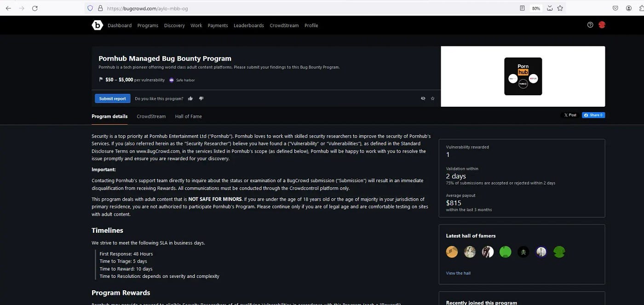Like the program with thumbs up
This screenshot has width=644, height=305.
[x=190, y=98]
